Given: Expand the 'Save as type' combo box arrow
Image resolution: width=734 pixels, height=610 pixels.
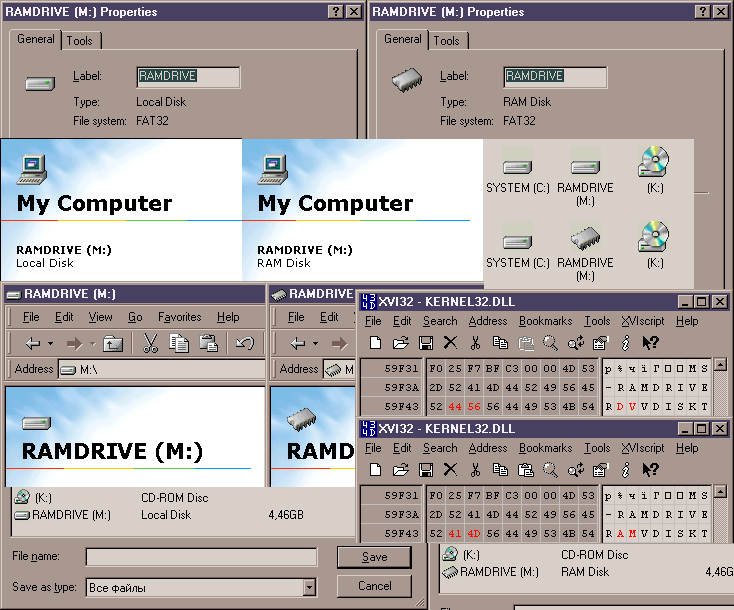Looking at the screenshot, I should [309, 587].
